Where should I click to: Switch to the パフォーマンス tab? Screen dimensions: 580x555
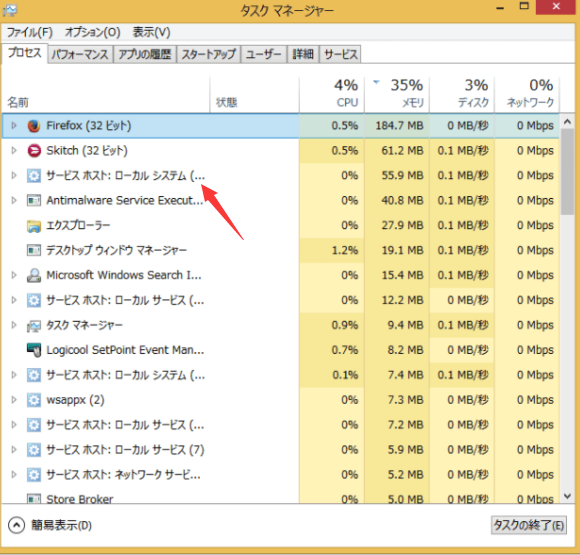click(80, 54)
